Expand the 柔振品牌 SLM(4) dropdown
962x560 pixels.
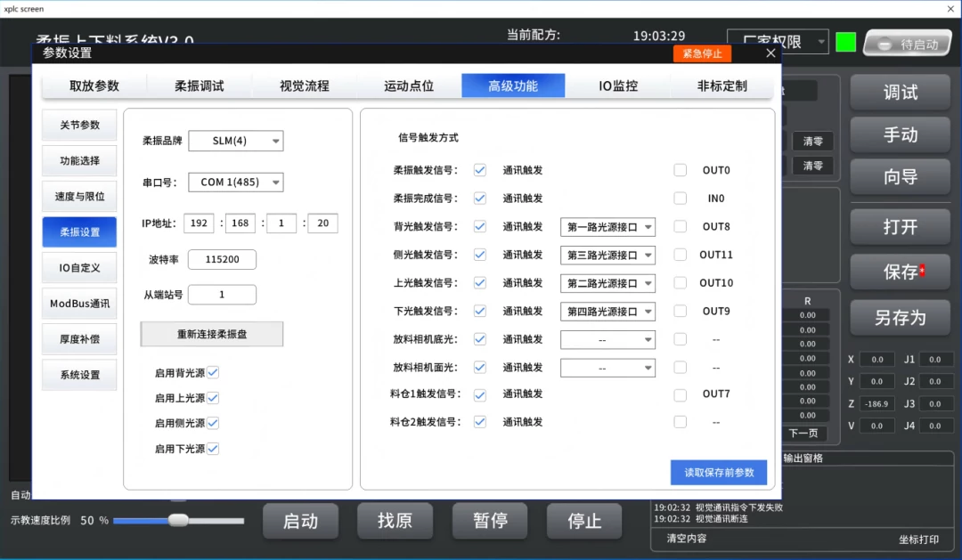click(236, 141)
